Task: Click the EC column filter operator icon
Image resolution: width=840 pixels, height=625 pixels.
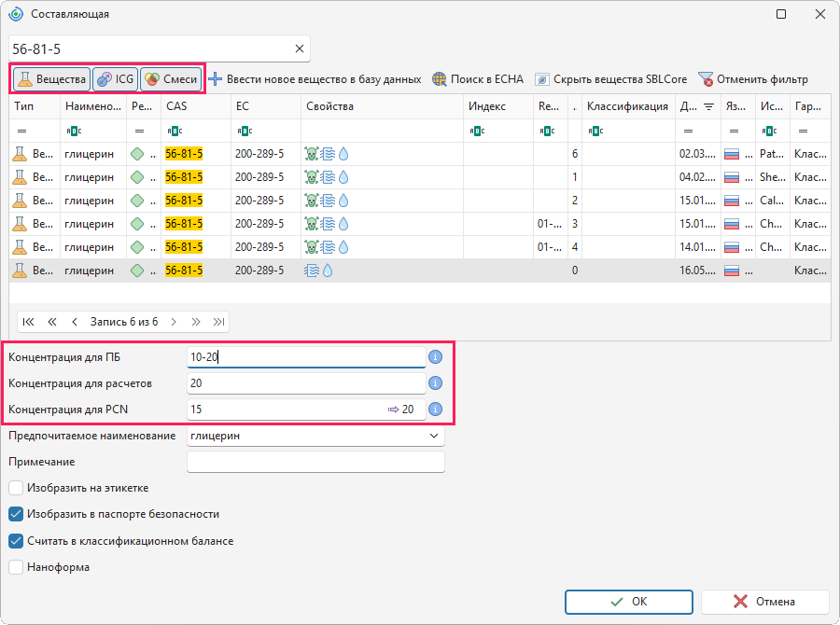Action: 245,131
